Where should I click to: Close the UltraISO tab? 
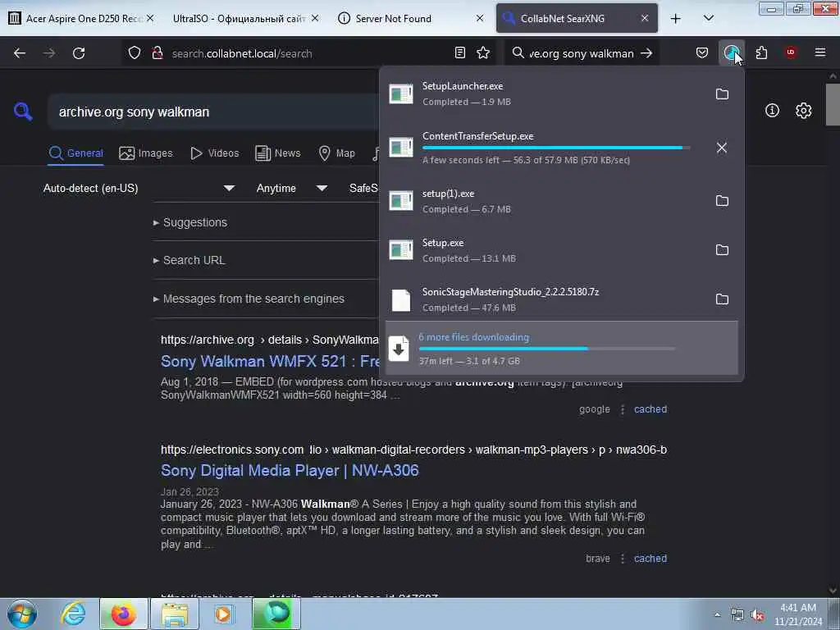click(314, 19)
